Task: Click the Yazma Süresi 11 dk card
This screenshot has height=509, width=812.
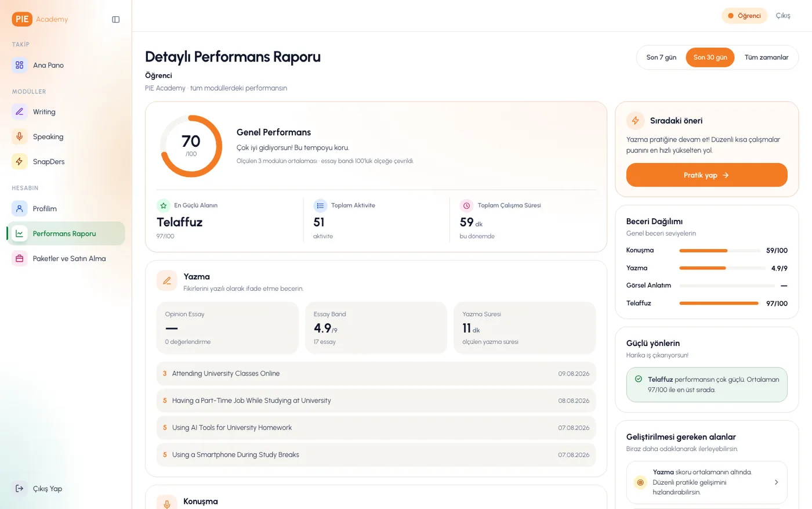Action: coord(524,328)
